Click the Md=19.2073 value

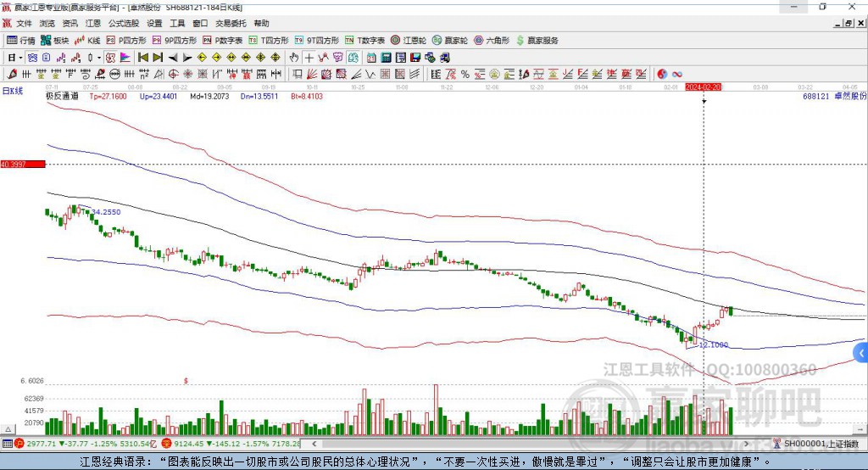[x=209, y=96]
